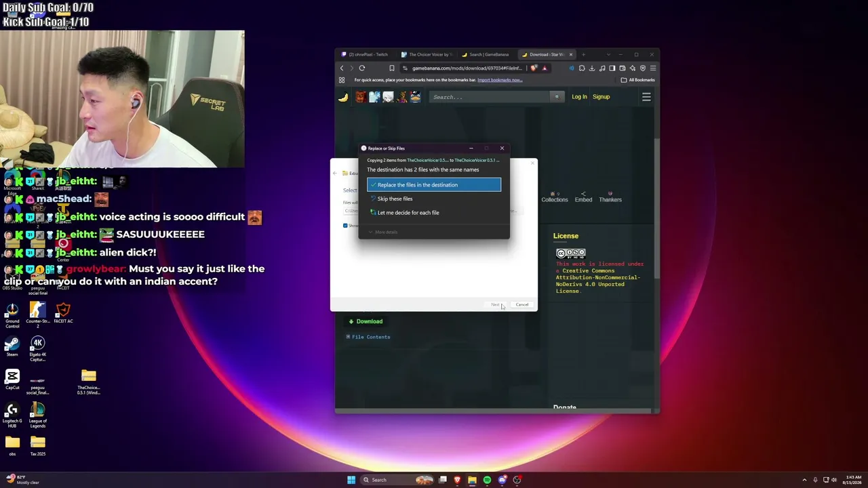Viewport: 868px width, 488px height.
Task: Select the Logitech G HUB desktop icon
Action: pyautogui.click(x=12, y=415)
